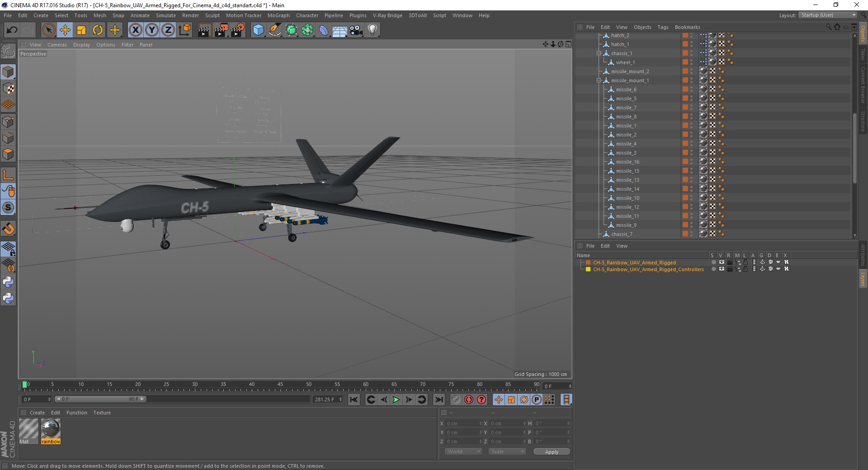Activate the Move tool in top toolbar
The image size is (868, 470).
pos(65,30)
